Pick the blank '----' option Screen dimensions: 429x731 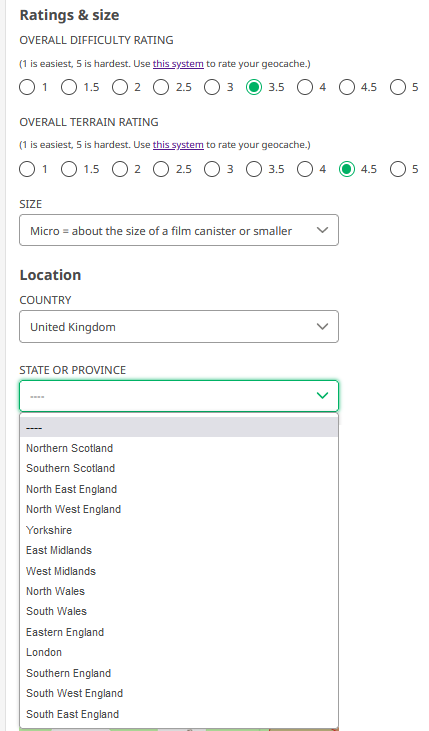[x=179, y=428]
